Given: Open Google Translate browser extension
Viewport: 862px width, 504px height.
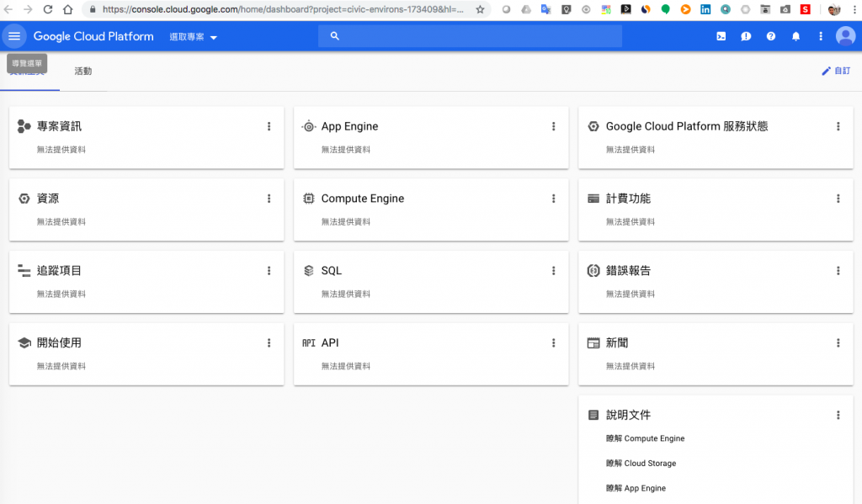Looking at the screenshot, I should [x=545, y=9].
